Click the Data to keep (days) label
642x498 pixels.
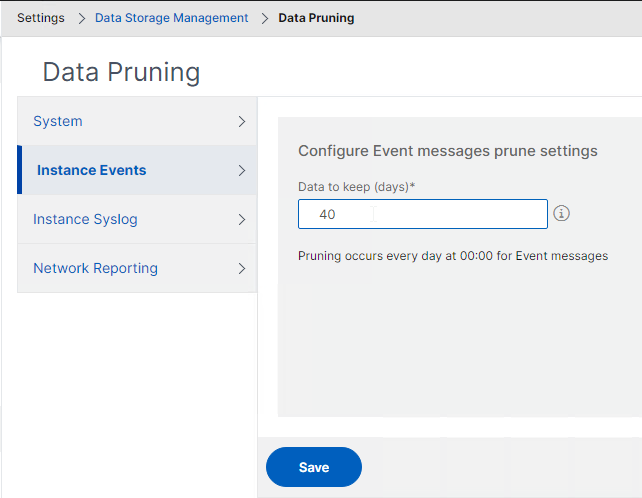[x=356, y=187]
